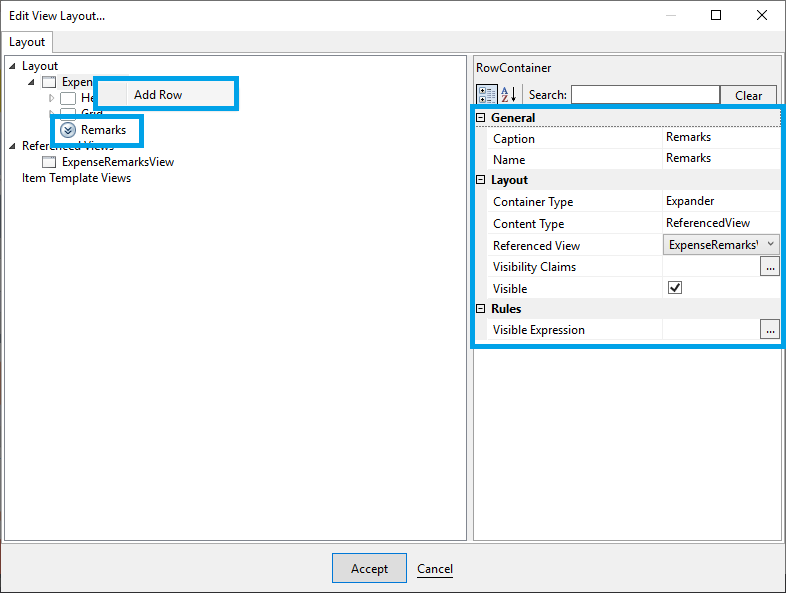Click the Container Type value Expander
This screenshot has height=593, width=786.
tap(690, 201)
